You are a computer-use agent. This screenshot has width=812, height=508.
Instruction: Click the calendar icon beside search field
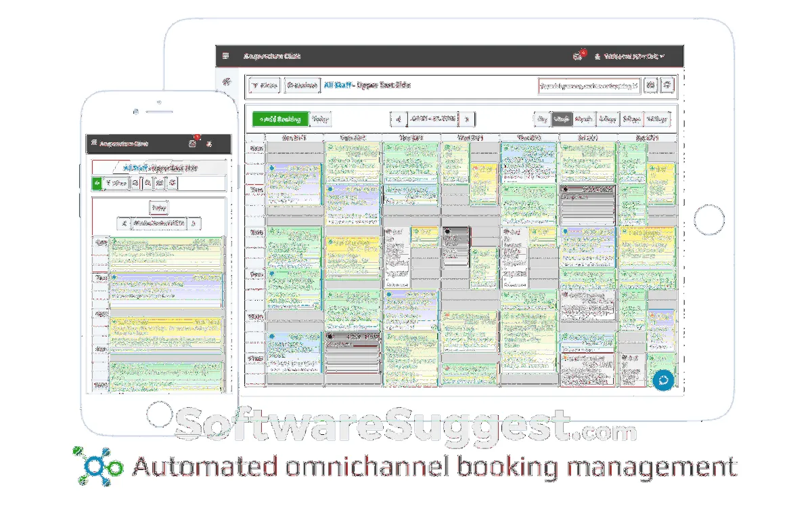(650, 86)
